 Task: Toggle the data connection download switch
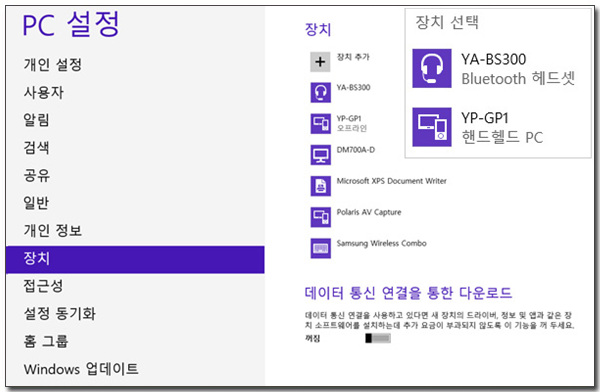pyautogui.click(x=378, y=338)
